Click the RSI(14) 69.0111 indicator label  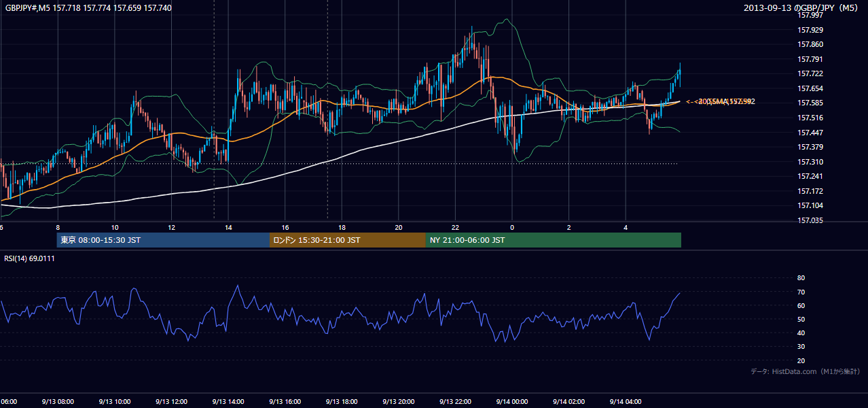point(29,258)
